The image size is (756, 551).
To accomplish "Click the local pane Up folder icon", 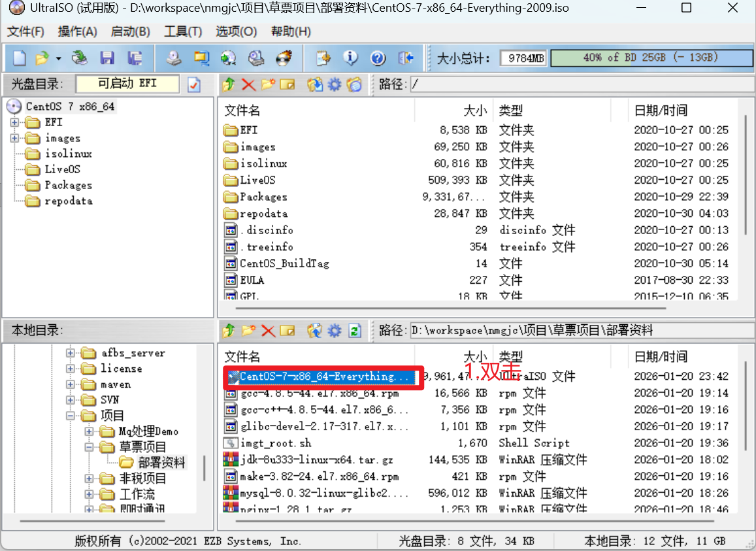I will (229, 331).
